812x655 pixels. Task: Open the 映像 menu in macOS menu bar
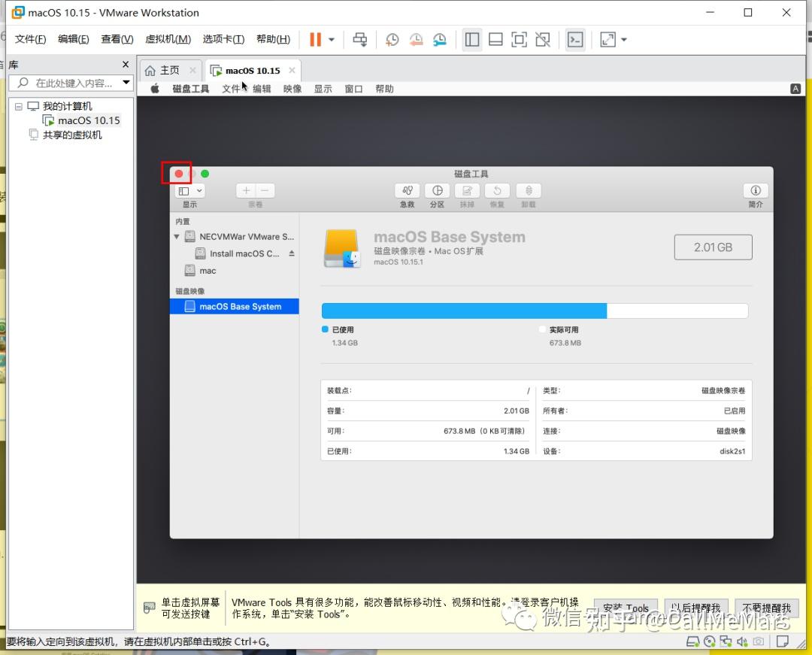[292, 89]
